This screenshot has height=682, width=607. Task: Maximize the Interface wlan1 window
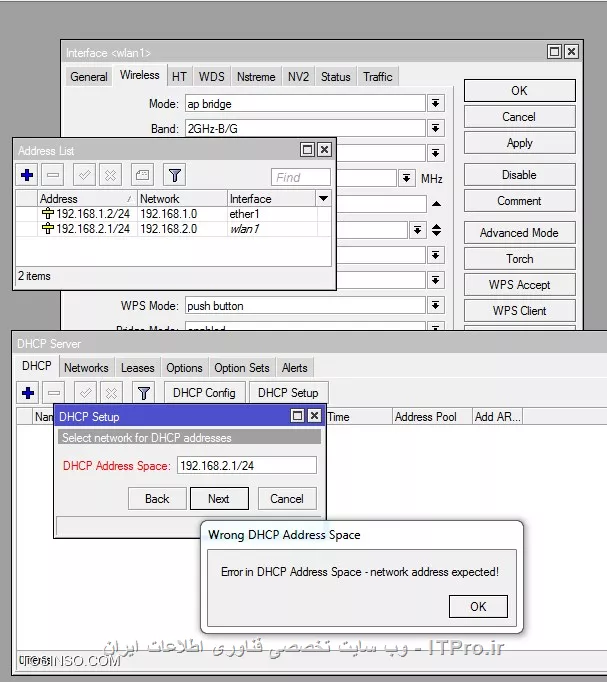tap(554, 52)
